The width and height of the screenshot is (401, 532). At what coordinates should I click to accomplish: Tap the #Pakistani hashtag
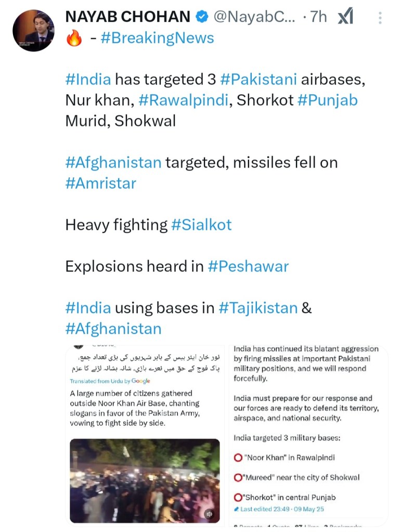pyautogui.click(x=258, y=80)
